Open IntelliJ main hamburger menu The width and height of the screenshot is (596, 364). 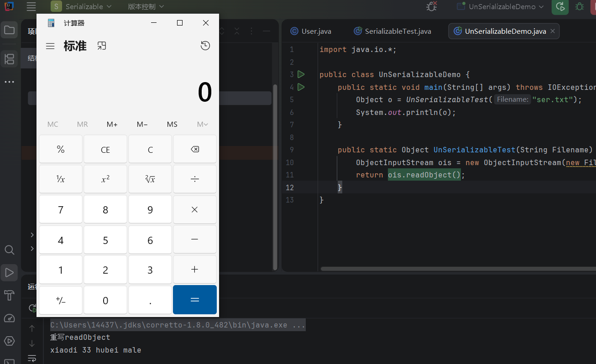pos(31,7)
